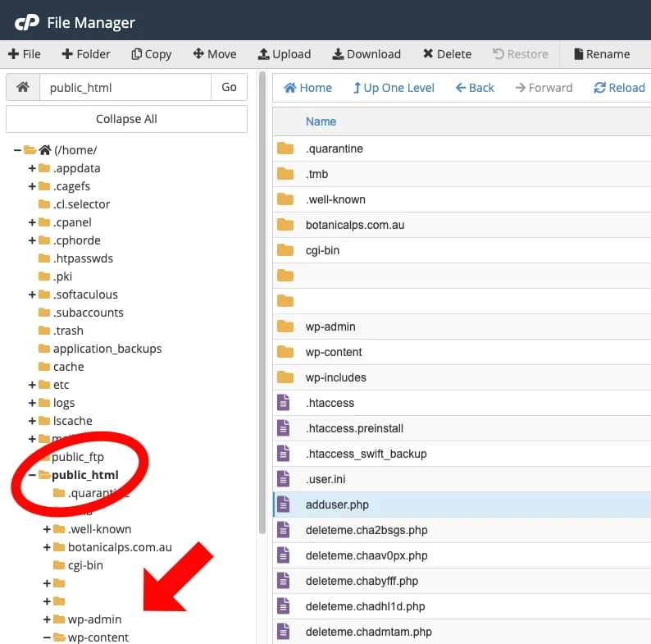Expand the lscache tree folder

pos(32,421)
